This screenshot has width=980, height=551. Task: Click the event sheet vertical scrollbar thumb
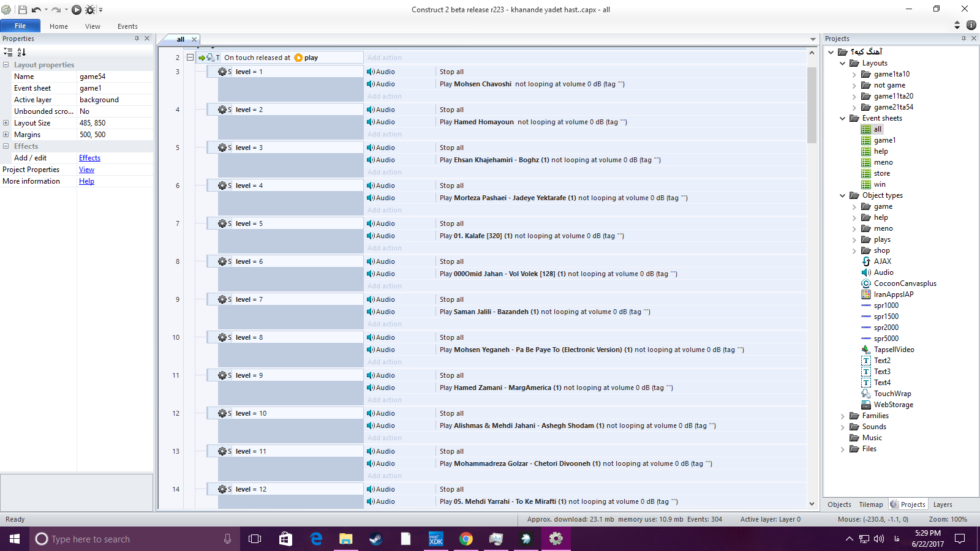812,105
